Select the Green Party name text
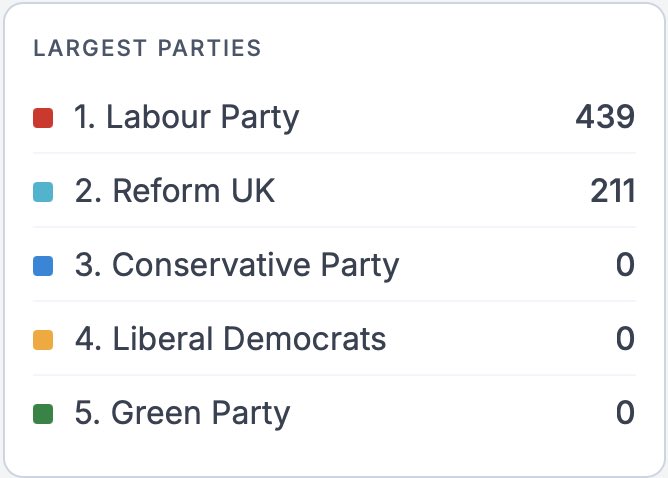The image size is (668, 478). (200, 412)
